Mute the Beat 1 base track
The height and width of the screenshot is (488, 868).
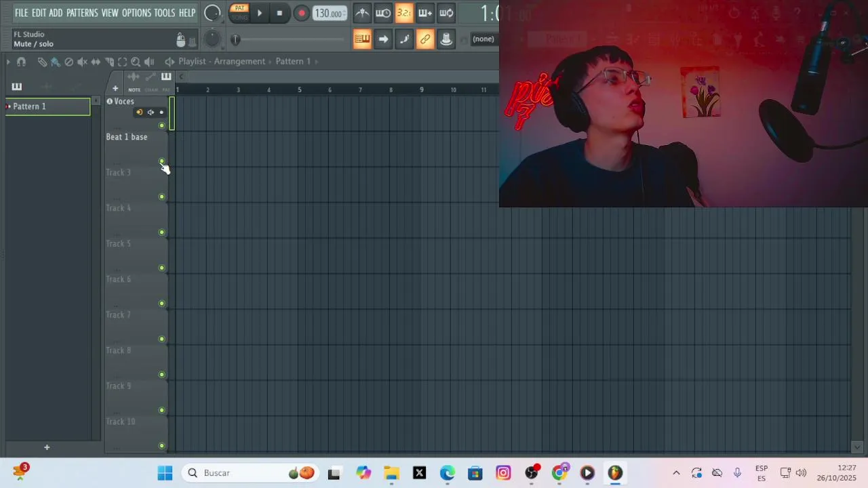click(161, 161)
